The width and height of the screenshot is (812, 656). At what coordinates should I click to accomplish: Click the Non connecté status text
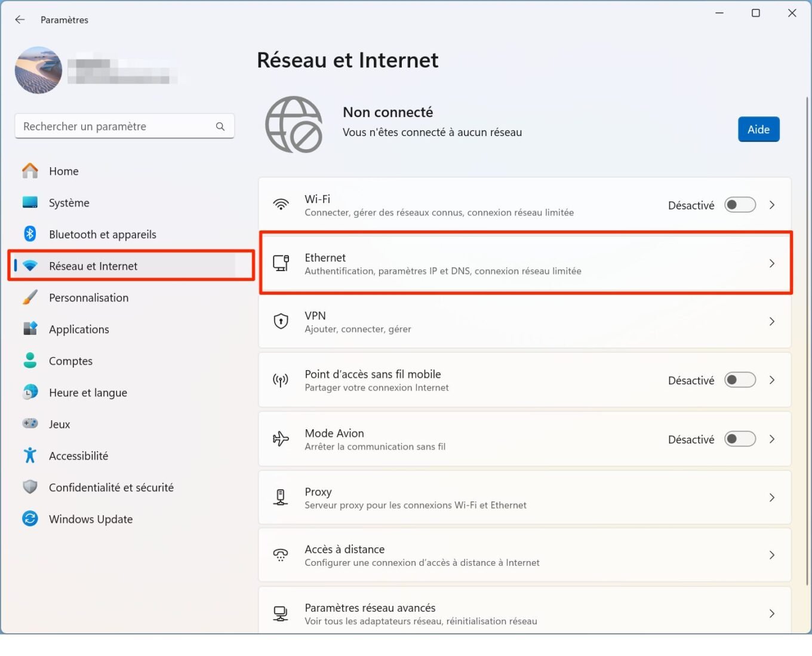(387, 112)
